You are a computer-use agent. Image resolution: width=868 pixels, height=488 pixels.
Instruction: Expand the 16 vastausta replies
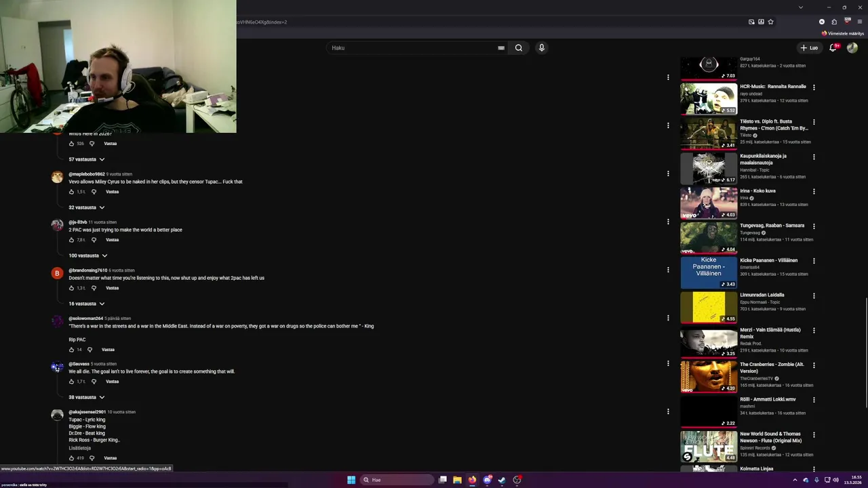click(x=87, y=304)
